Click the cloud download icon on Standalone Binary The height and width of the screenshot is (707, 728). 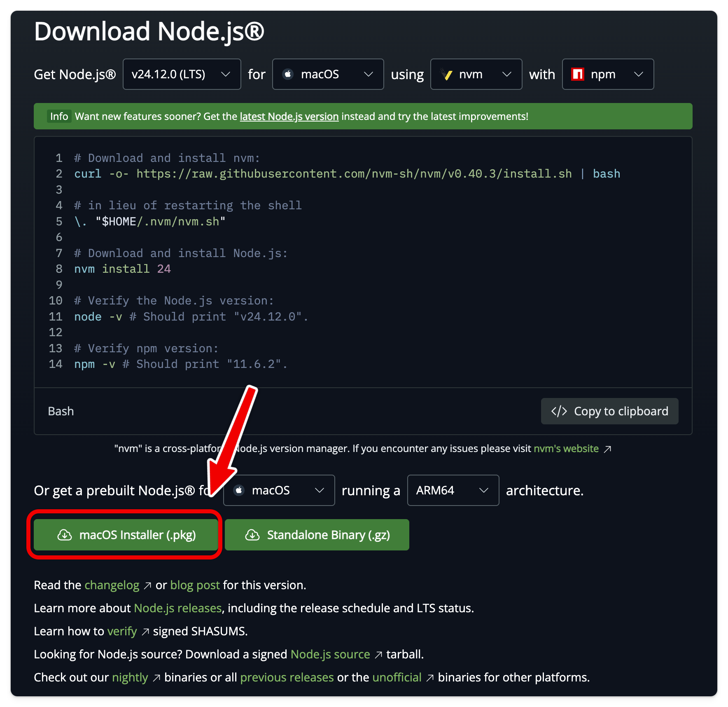(252, 535)
